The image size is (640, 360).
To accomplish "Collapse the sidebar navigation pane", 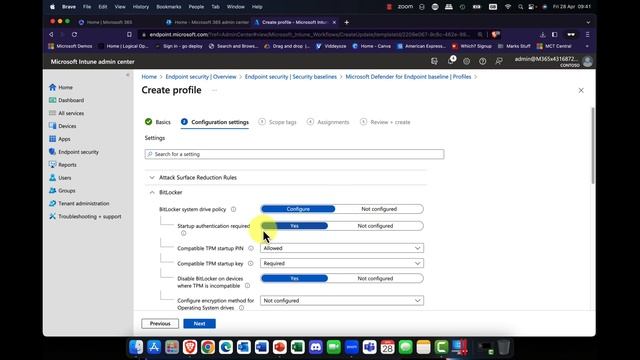I will click(128, 75).
